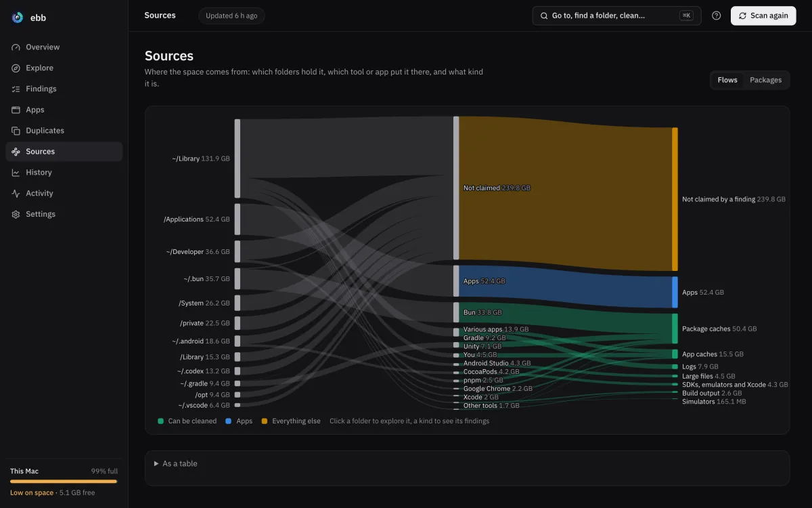Switch to the Packages view
This screenshot has height=508, width=812.
(x=765, y=80)
